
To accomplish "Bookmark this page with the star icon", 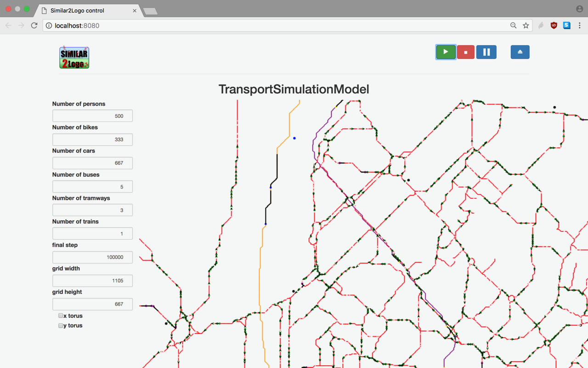I will point(526,26).
